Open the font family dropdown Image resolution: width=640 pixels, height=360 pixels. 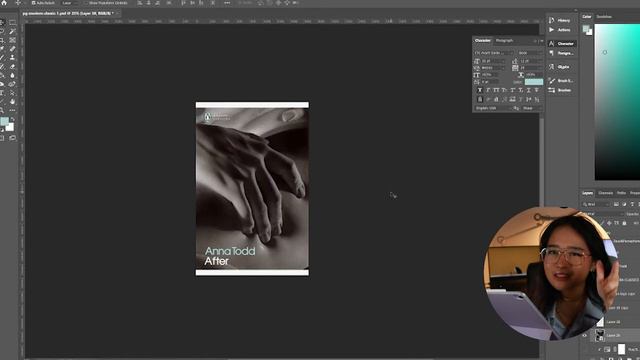point(494,53)
